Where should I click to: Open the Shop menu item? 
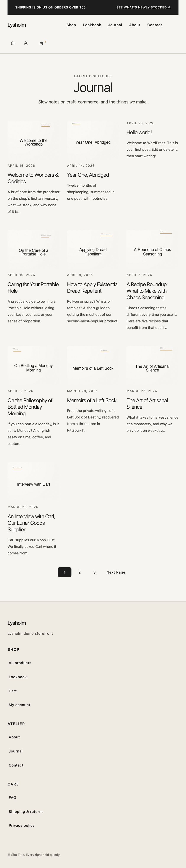[71, 25]
